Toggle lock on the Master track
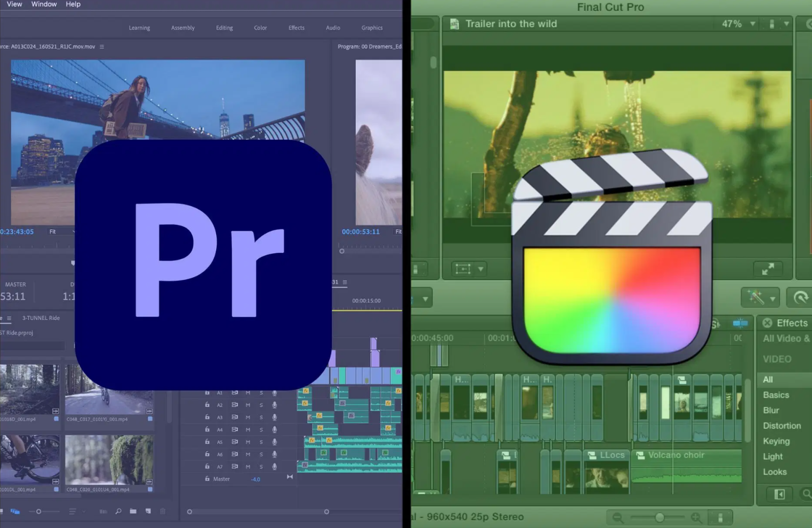Image resolution: width=812 pixels, height=528 pixels. [207, 479]
